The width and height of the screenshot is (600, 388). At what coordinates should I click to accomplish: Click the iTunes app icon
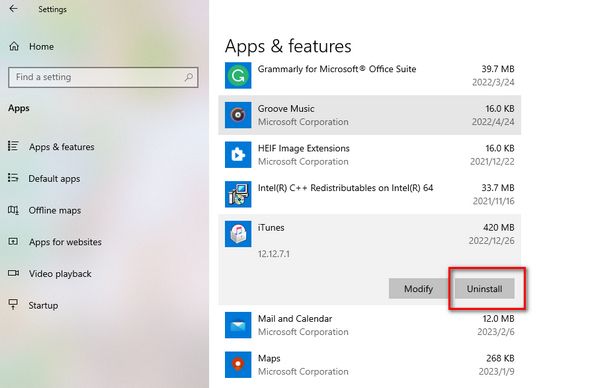coord(238,234)
